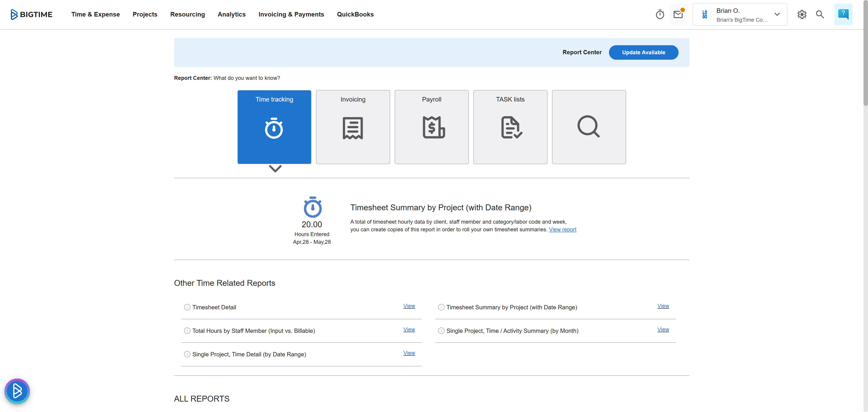This screenshot has height=412, width=868.
Task: Show info for Single Project, Time / Activity Summary
Action: [441, 331]
